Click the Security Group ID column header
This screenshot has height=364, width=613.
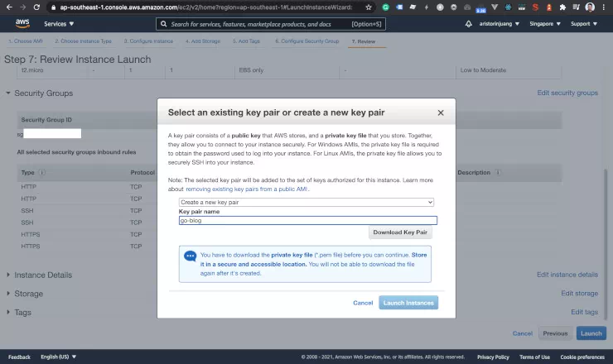pyautogui.click(x=46, y=120)
